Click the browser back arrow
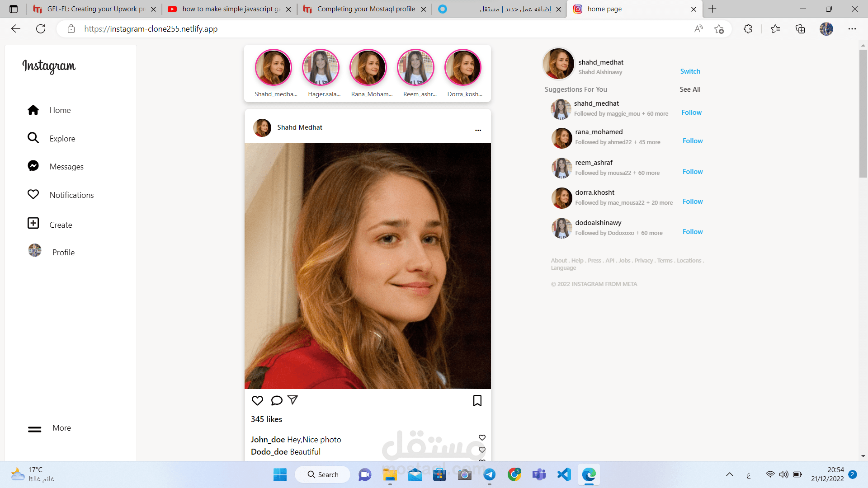 (x=16, y=29)
